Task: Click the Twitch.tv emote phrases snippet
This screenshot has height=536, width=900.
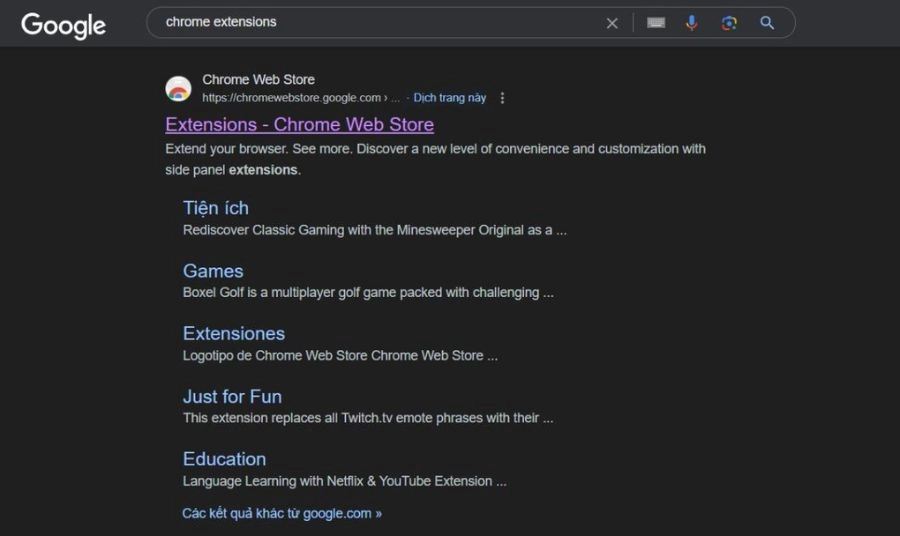Action: [x=368, y=418]
